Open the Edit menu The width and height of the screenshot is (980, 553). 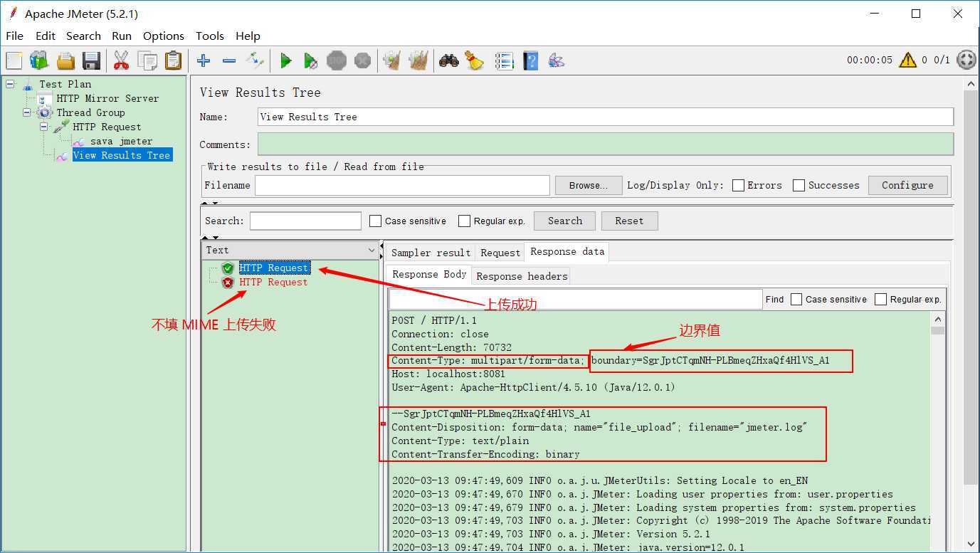coord(46,36)
